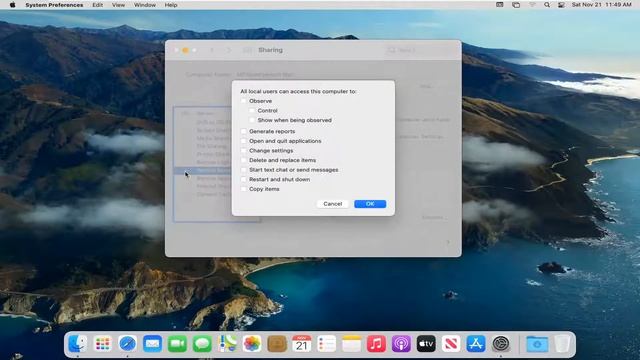Open Spotlight search in menu bar
This screenshot has width=640, height=360.
point(547,5)
